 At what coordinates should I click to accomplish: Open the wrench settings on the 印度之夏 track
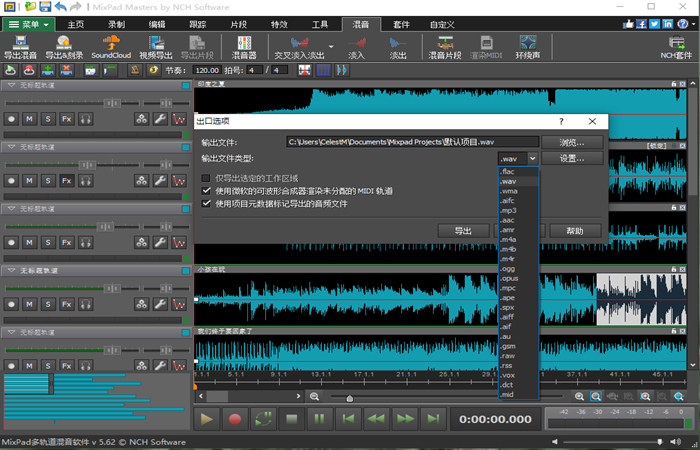tap(160, 119)
